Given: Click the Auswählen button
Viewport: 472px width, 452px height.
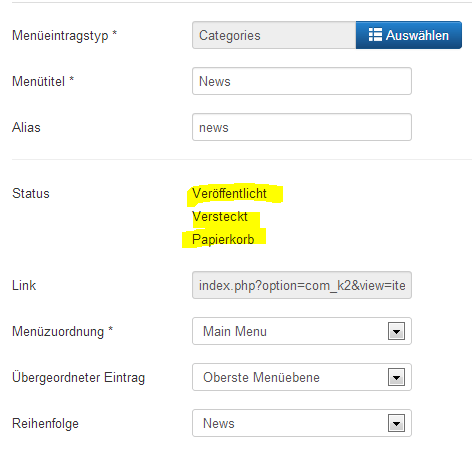Looking at the screenshot, I should click(x=409, y=35).
